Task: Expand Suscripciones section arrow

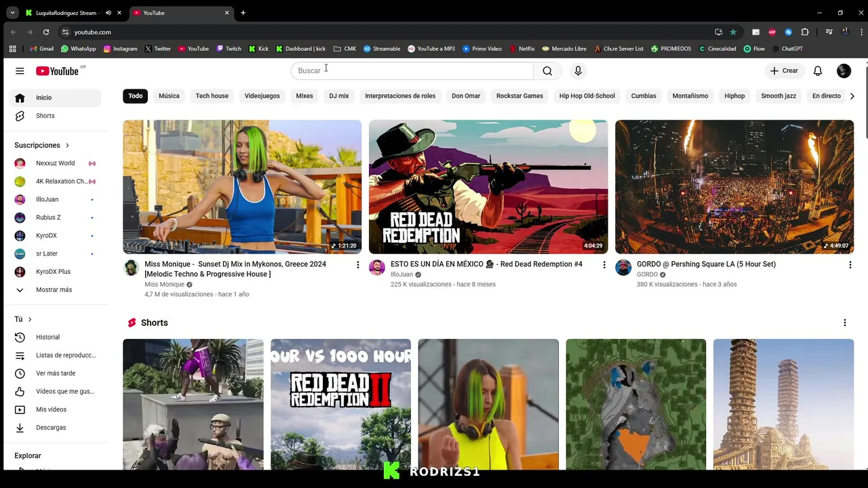Action: (67, 145)
